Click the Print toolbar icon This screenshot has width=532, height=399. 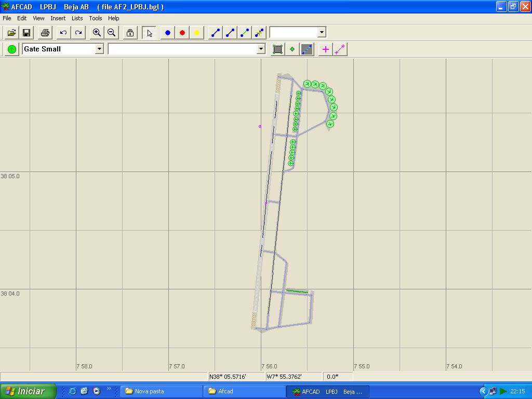click(45, 33)
